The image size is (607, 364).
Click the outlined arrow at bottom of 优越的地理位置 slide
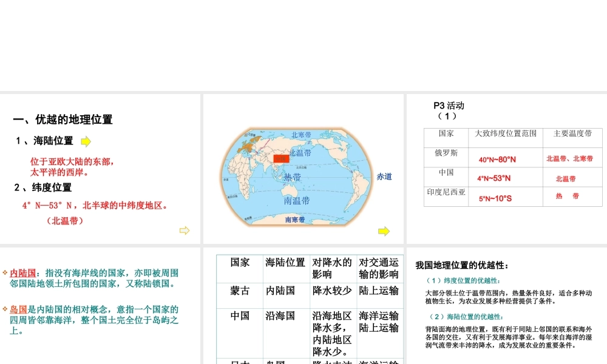coord(185,231)
